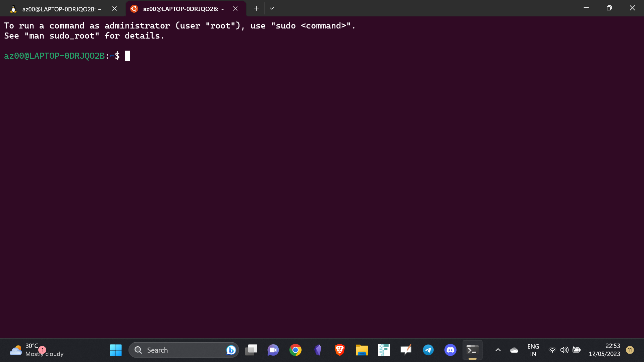This screenshot has width=644, height=362.
Task: Select the active Ubuntu terminal tab
Action: point(183,9)
